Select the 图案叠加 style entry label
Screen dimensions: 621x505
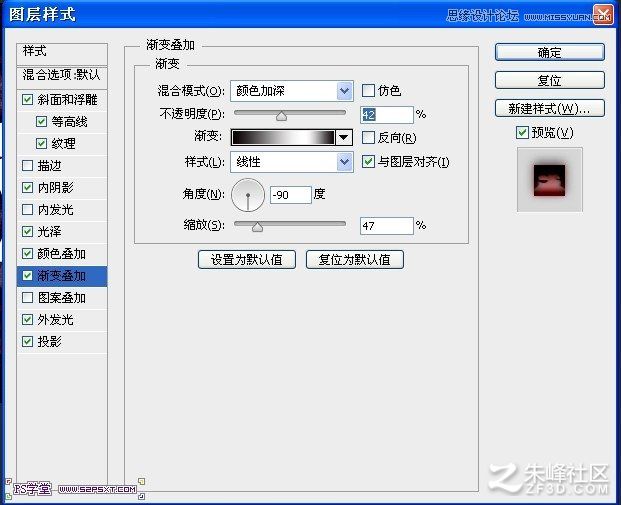coord(62,298)
